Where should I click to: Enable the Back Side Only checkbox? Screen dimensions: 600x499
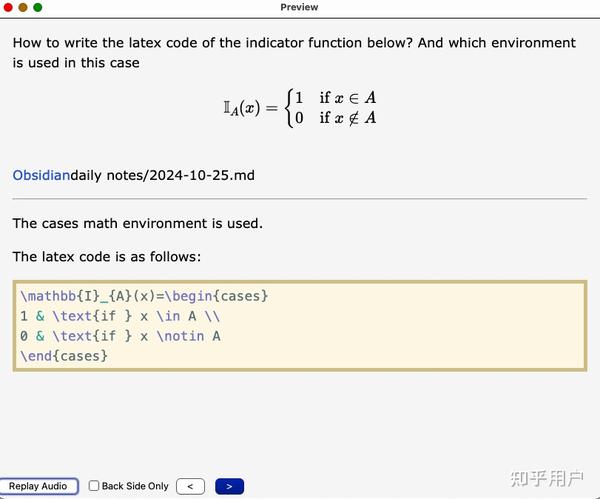[94, 486]
